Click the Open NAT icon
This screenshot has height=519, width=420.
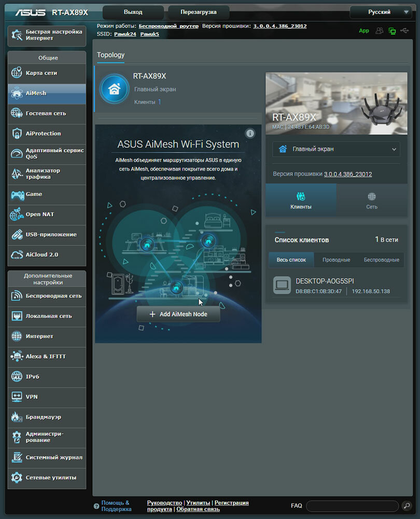pyautogui.click(x=17, y=214)
